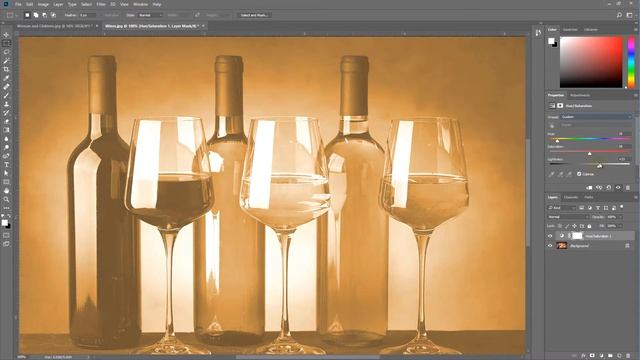640x360 pixels.
Task: Select the Zoom tool
Action: [x=6, y=199]
